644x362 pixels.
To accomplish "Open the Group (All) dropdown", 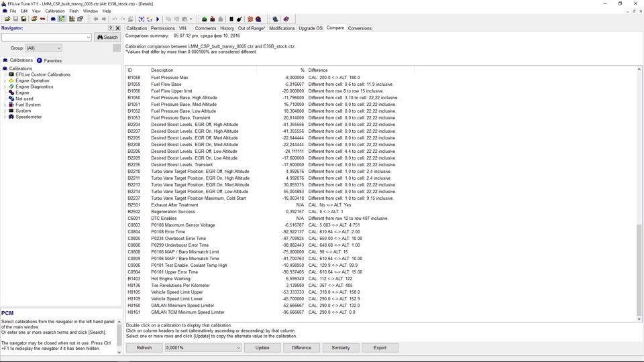I will (x=44, y=48).
